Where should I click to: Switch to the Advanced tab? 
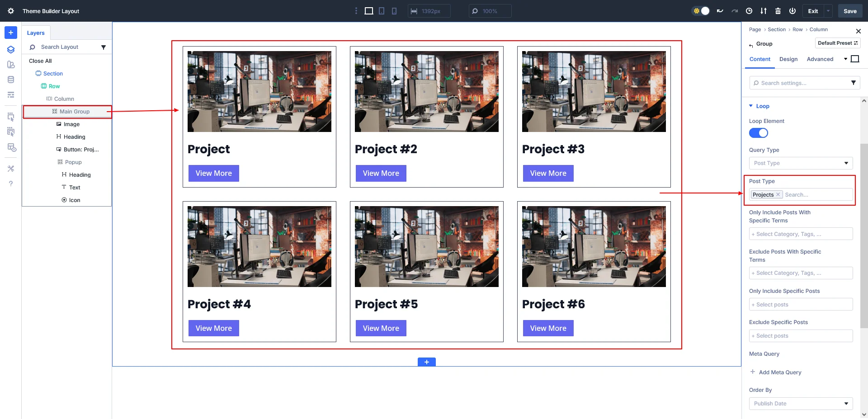(x=820, y=59)
